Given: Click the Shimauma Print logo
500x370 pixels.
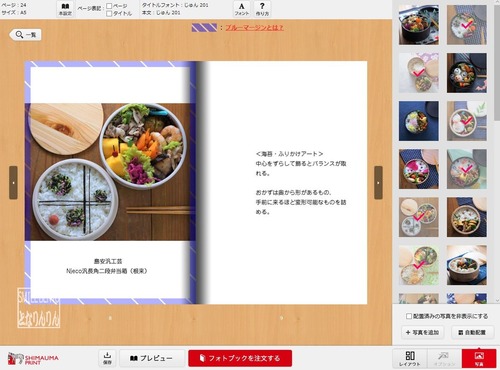Looking at the screenshot, I should point(33,359).
